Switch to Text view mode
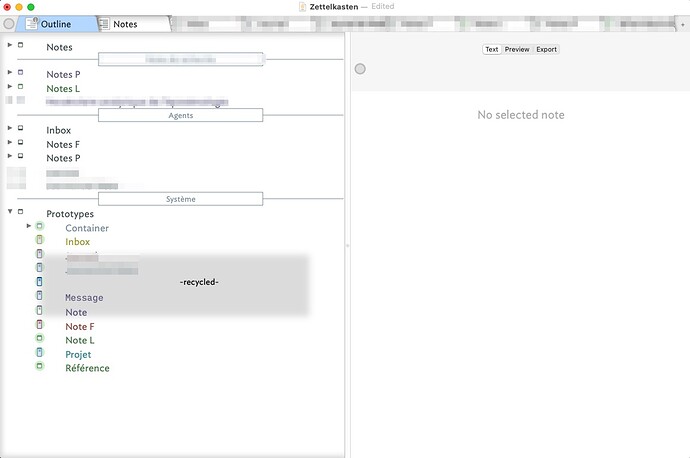This screenshot has width=690, height=458. coord(492,49)
